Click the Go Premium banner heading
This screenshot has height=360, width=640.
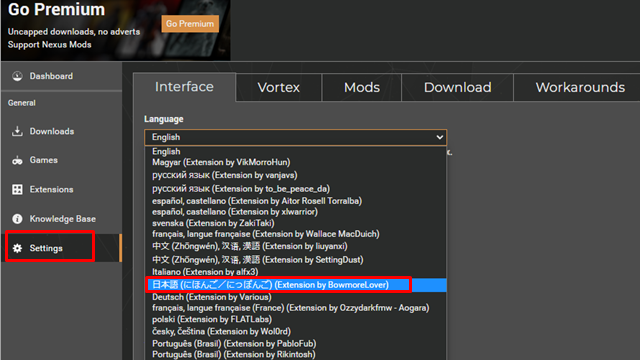click(x=56, y=10)
